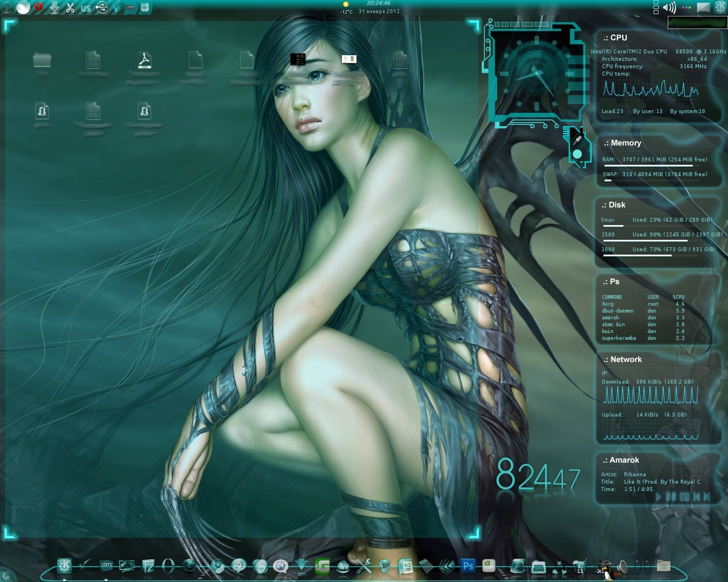Click the color picker eyedropper widget

point(577,147)
